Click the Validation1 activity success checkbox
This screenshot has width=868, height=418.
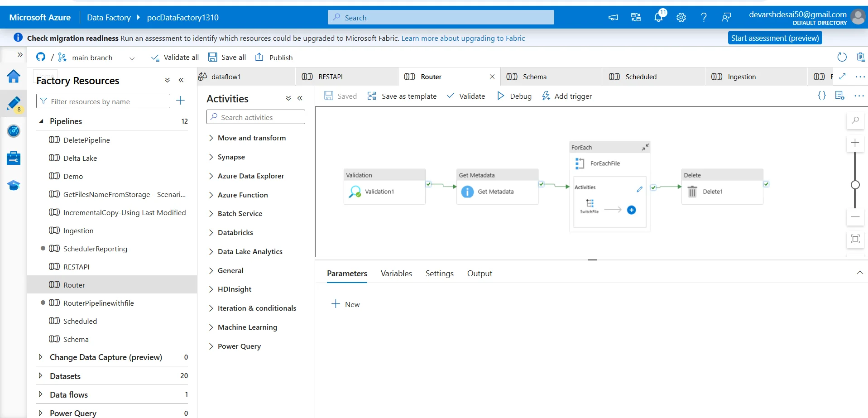(428, 184)
